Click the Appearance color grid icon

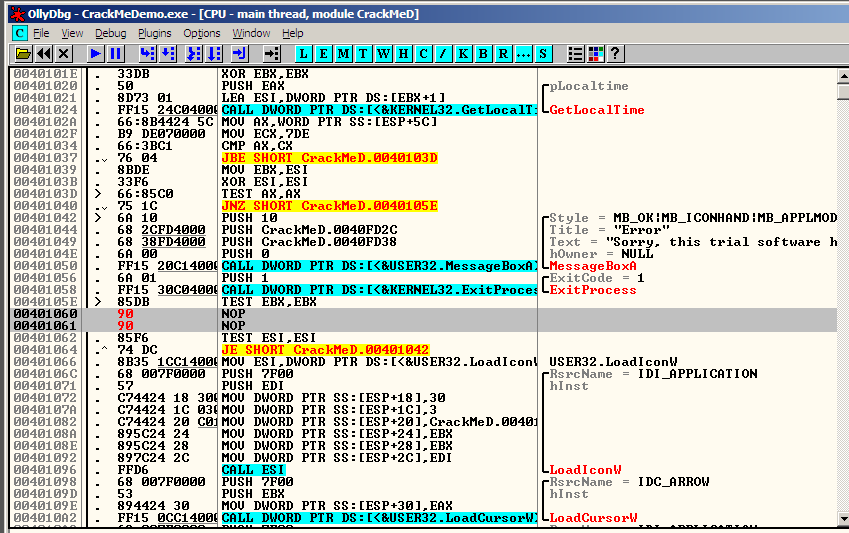[596, 53]
